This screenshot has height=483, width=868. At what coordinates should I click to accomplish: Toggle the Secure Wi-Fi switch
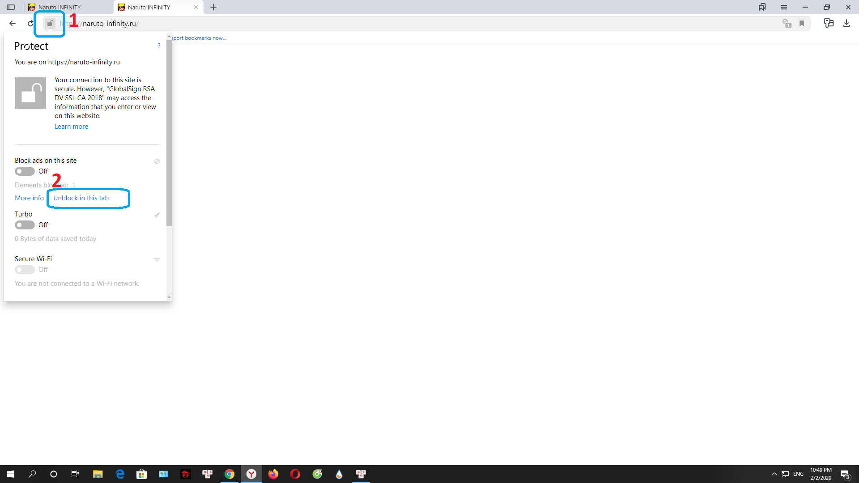[x=25, y=270]
